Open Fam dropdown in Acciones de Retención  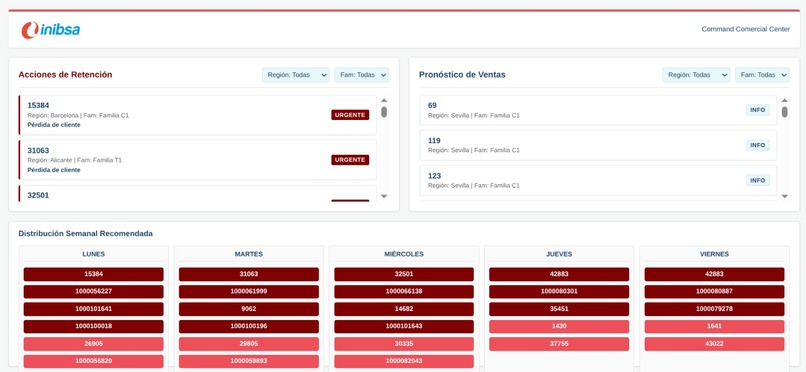tap(361, 75)
